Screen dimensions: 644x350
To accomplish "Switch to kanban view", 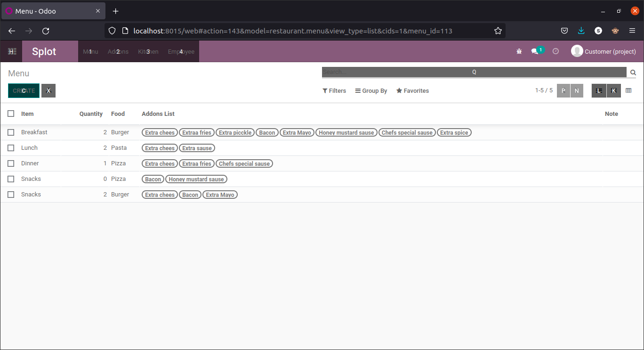I will tap(614, 90).
